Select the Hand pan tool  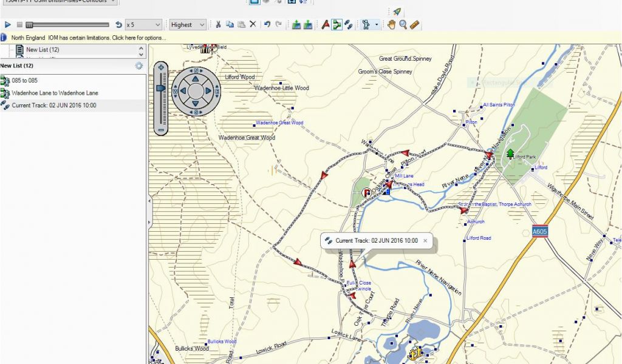[x=391, y=24]
